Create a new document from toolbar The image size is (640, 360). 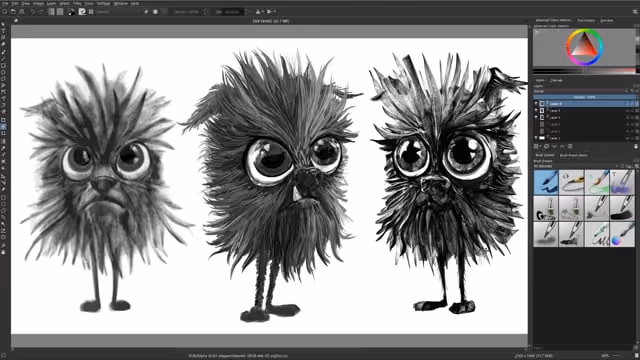coord(4,12)
